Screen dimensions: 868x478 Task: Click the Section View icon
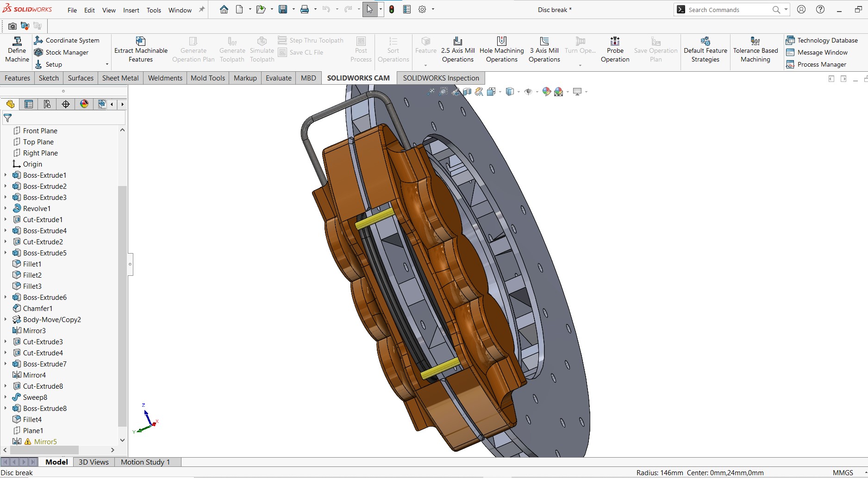click(468, 92)
